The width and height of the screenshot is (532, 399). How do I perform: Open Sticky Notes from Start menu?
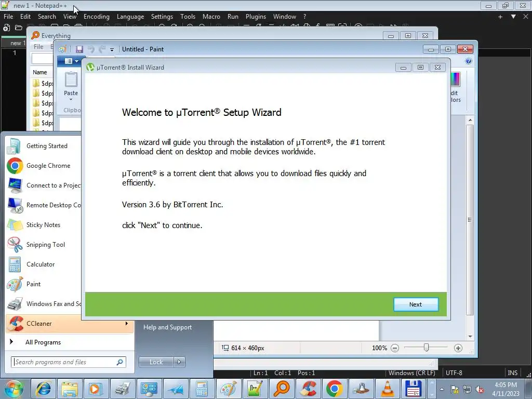point(44,224)
